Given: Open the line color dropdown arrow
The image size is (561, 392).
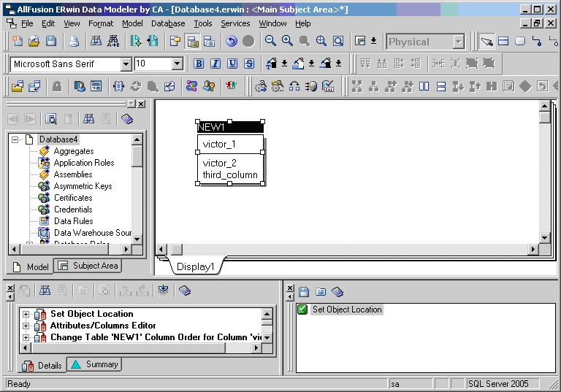Looking at the screenshot, I should [x=338, y=64].
